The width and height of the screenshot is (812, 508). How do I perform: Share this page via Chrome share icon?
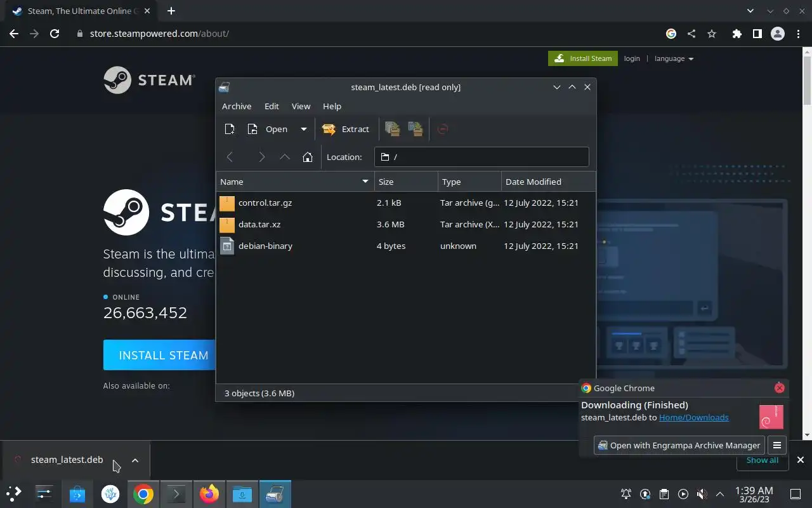click(691, 34)
